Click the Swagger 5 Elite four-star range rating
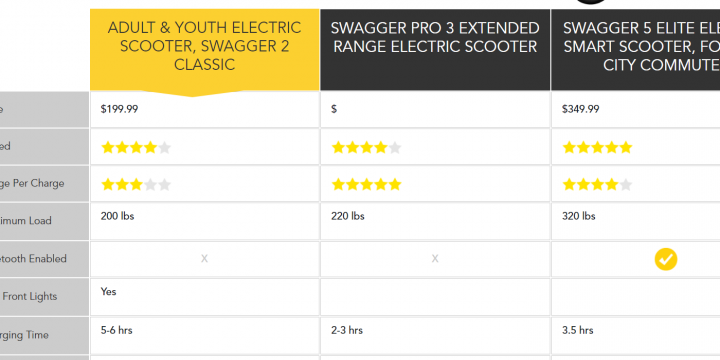 [597, 185]
